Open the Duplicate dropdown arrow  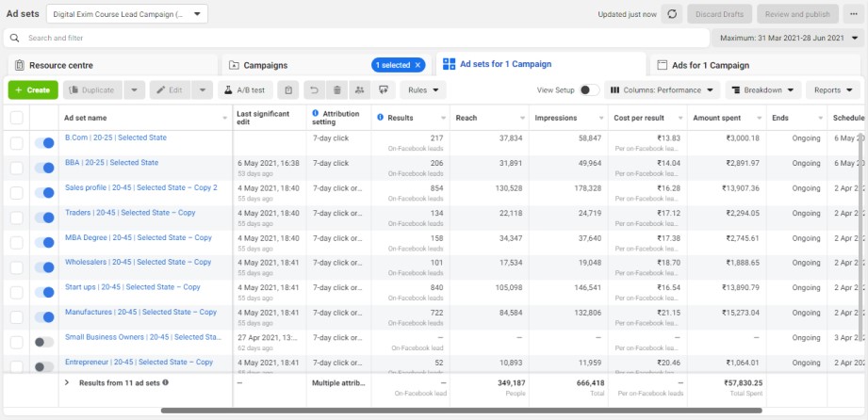tap(135, 90)
